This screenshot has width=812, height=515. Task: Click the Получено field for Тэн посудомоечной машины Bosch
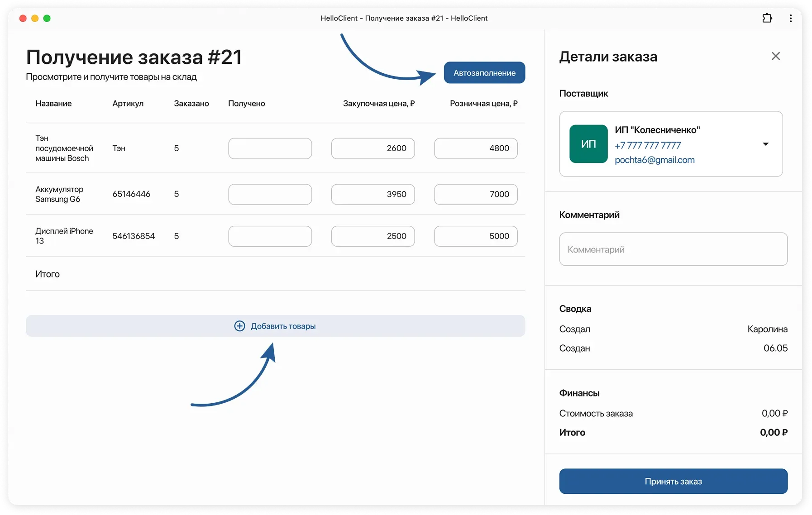pyautogui.click(x=270, y=148)
